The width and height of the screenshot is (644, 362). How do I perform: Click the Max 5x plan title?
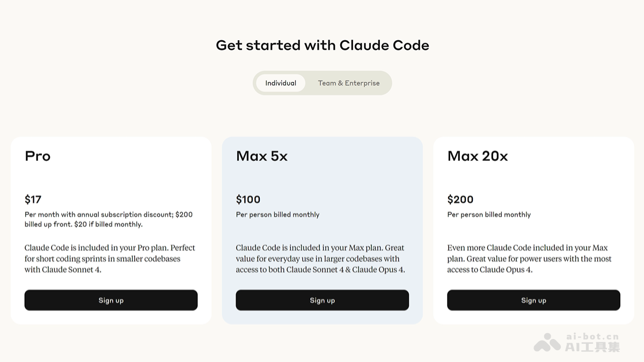pyautogui.click(x=262, y=156)
